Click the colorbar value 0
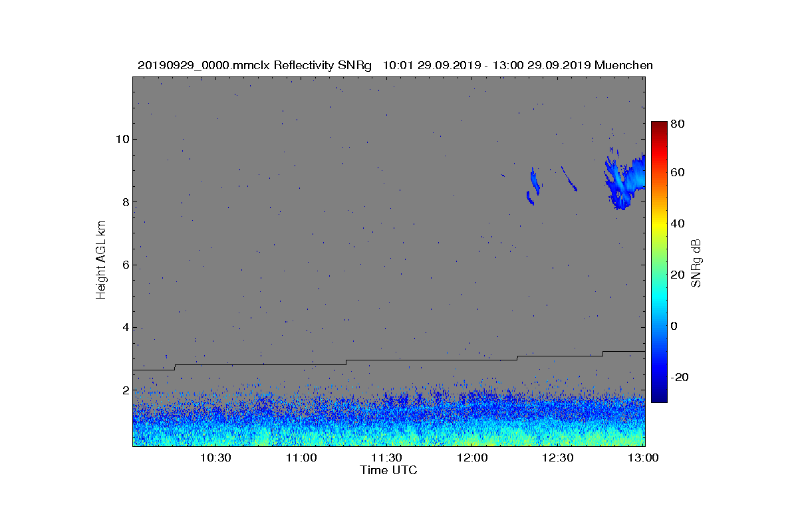This screenshot has height=532, width=798. point(675,326)
